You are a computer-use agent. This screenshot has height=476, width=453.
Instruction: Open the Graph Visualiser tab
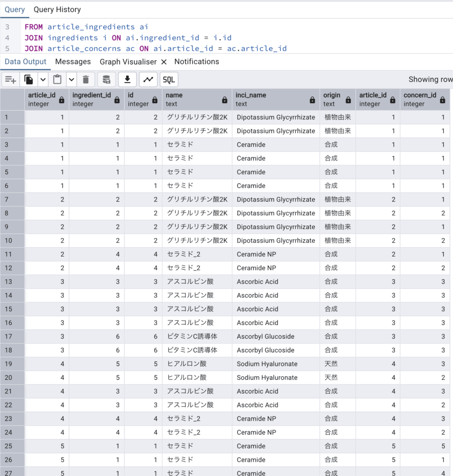128,62
